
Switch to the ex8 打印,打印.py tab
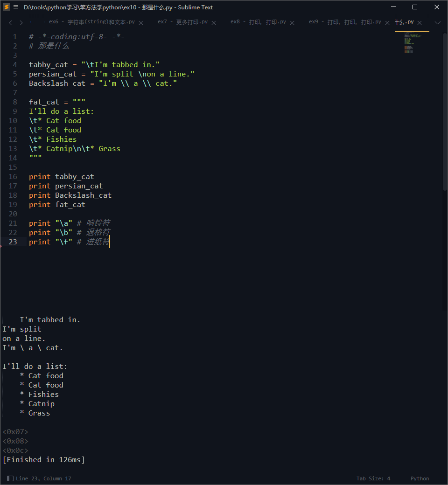258,22
